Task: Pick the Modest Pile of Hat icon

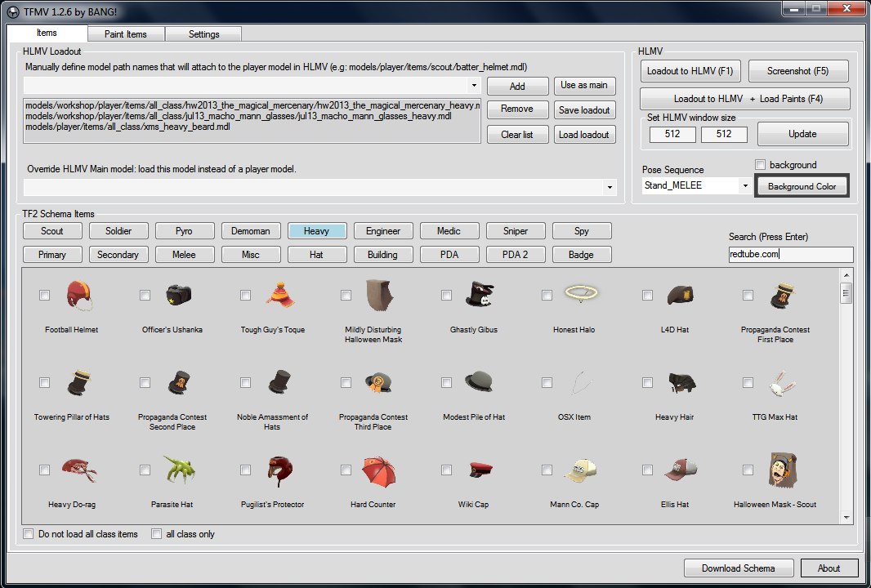Action: [479, 381]
